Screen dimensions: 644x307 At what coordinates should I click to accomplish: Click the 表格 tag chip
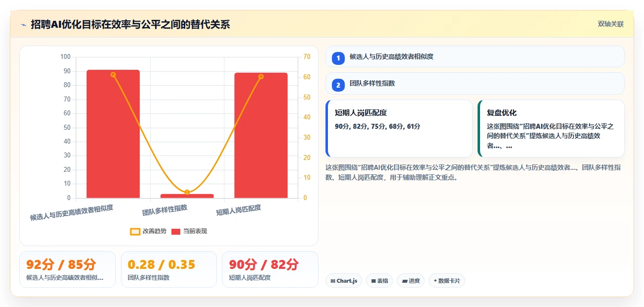(379, 281)
